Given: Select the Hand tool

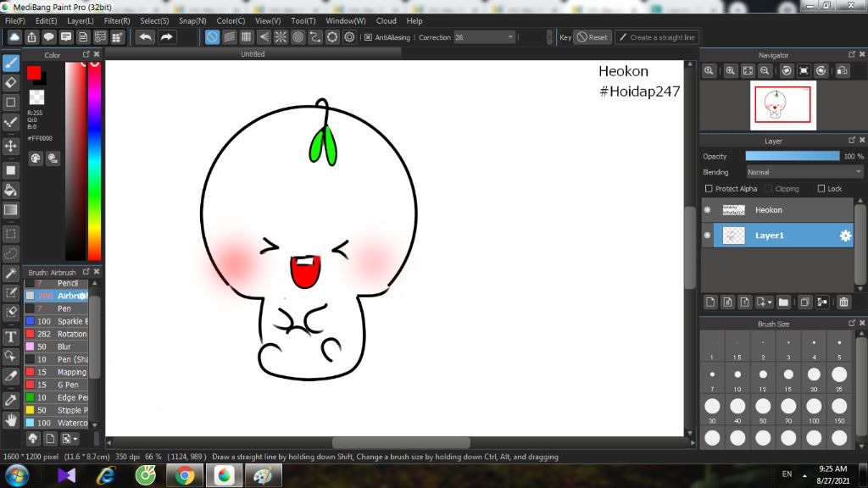Looking at the screenshot, I should click(10, 420).
